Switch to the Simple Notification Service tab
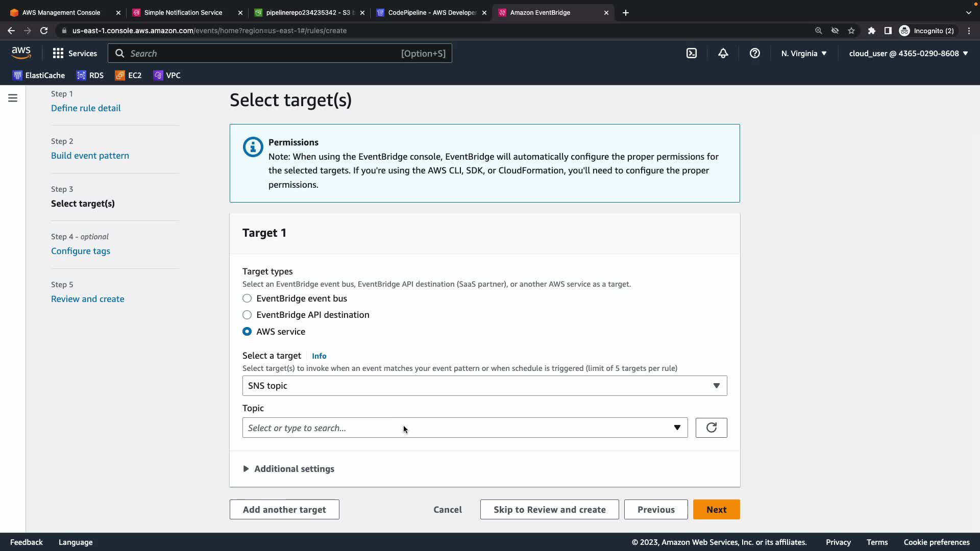 (x=183, y=12)
